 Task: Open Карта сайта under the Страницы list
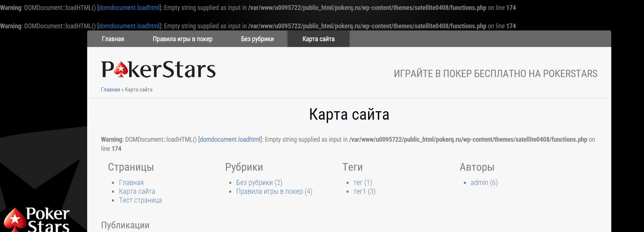pos(137,191)
